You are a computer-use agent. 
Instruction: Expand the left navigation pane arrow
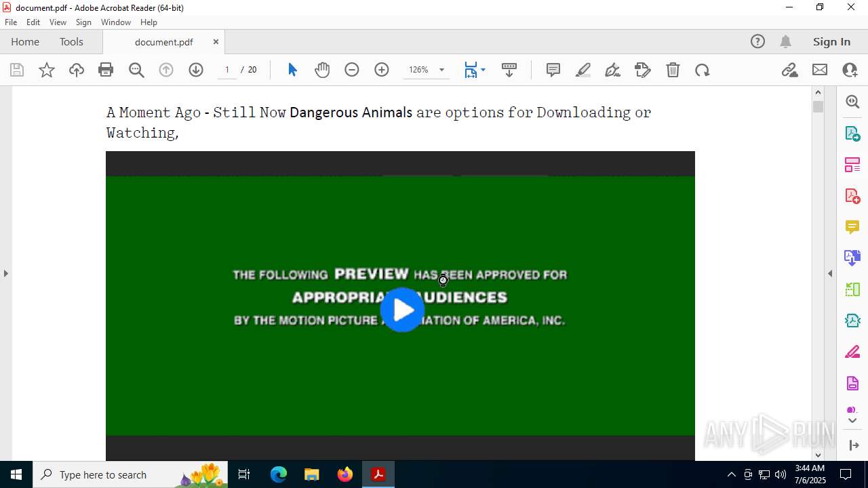click(x=5, y=273)
